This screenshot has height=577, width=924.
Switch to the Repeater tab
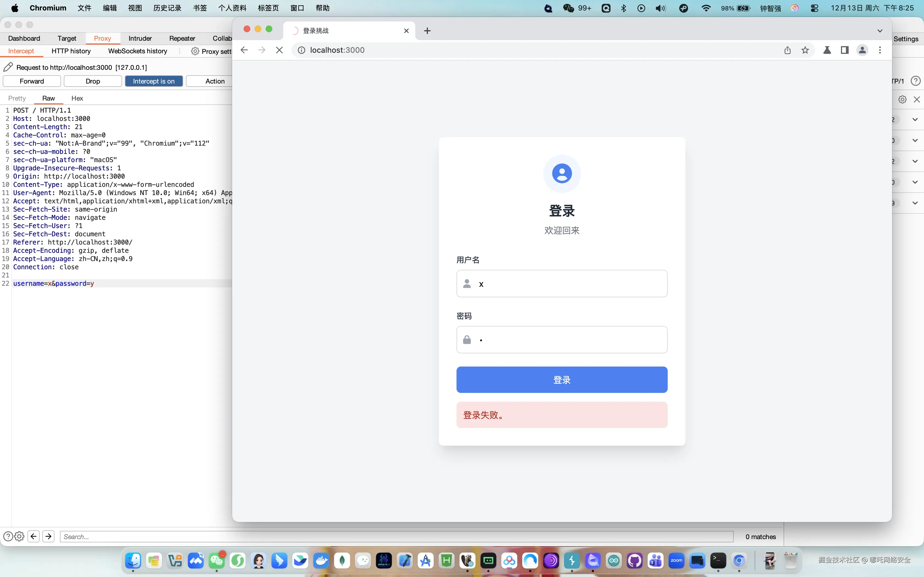(x=182, y=38)
